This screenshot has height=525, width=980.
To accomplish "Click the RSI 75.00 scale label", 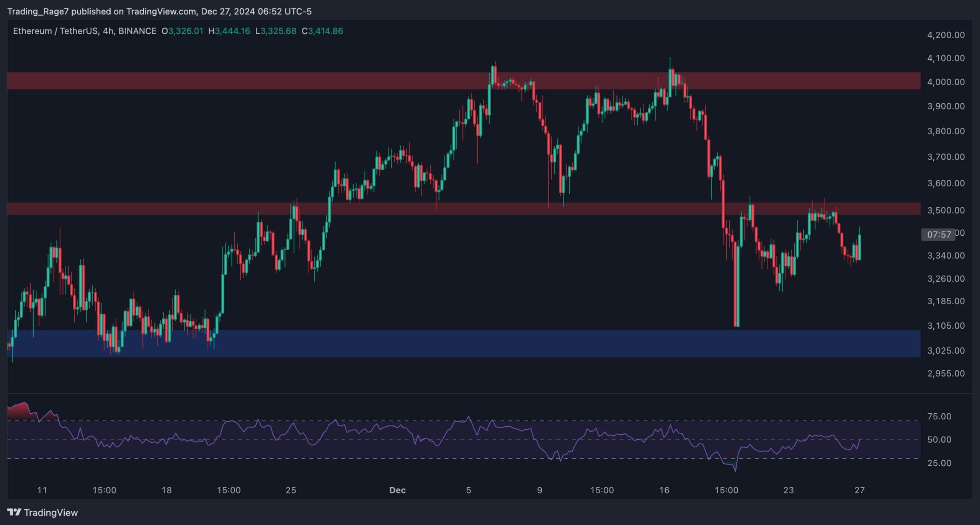I will pyautogui.click(x=939, y=416).
